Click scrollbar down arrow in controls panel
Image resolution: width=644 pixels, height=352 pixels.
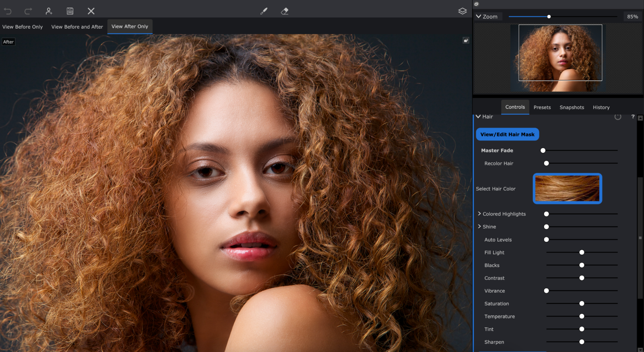pyautogui.click(x=640, y=350)
